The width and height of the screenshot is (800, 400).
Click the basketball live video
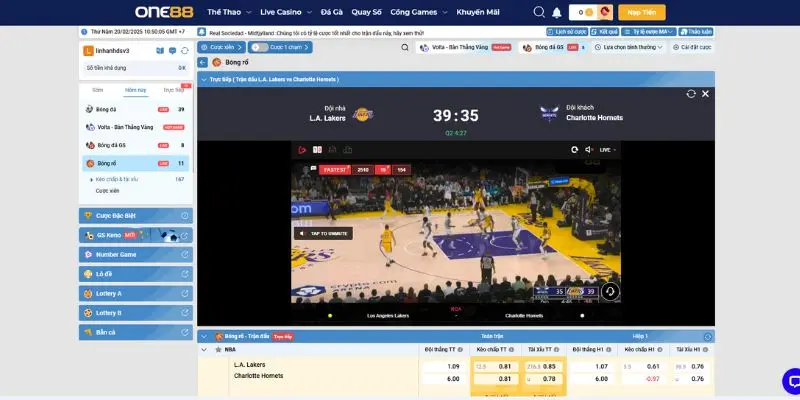[x=456, y=233]
